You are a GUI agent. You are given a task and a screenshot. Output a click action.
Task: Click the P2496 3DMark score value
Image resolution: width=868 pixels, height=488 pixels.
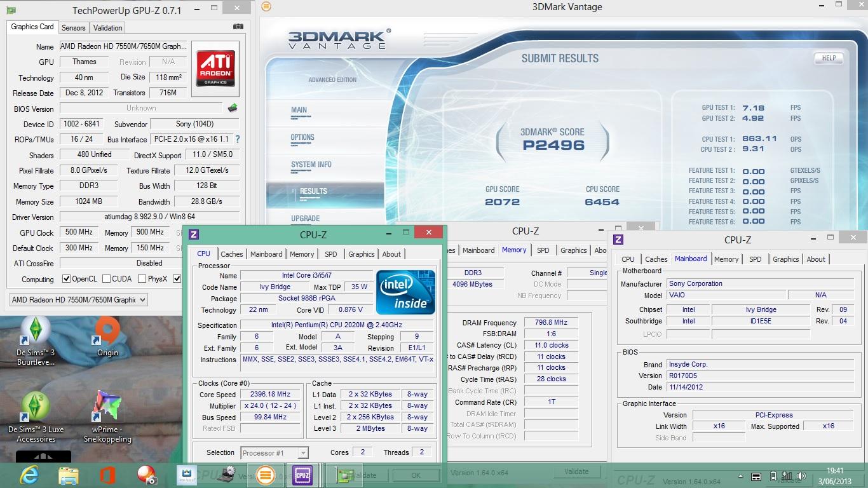553,146
